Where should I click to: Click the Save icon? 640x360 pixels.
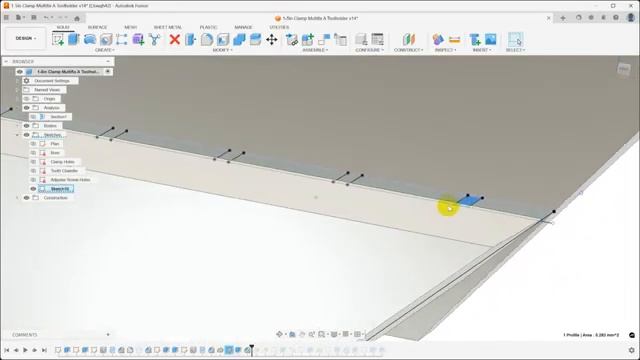[34, 18]
